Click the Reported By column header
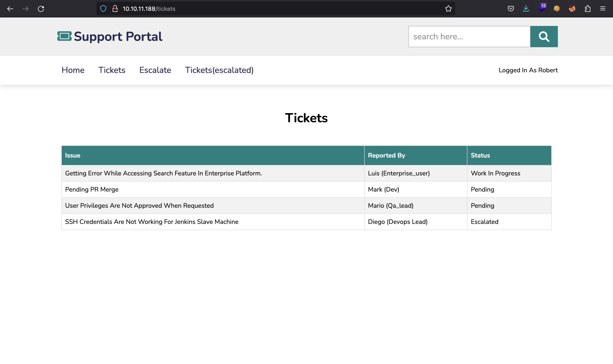Viewport: 613px width, 364px height. click(x=416, y=155)
